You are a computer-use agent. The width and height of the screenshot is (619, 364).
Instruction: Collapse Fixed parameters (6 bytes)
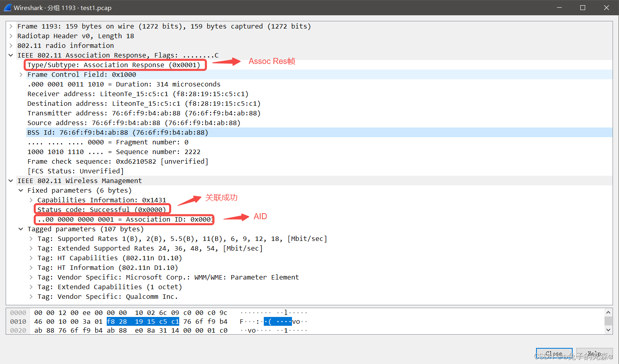[x=21, y=190]
